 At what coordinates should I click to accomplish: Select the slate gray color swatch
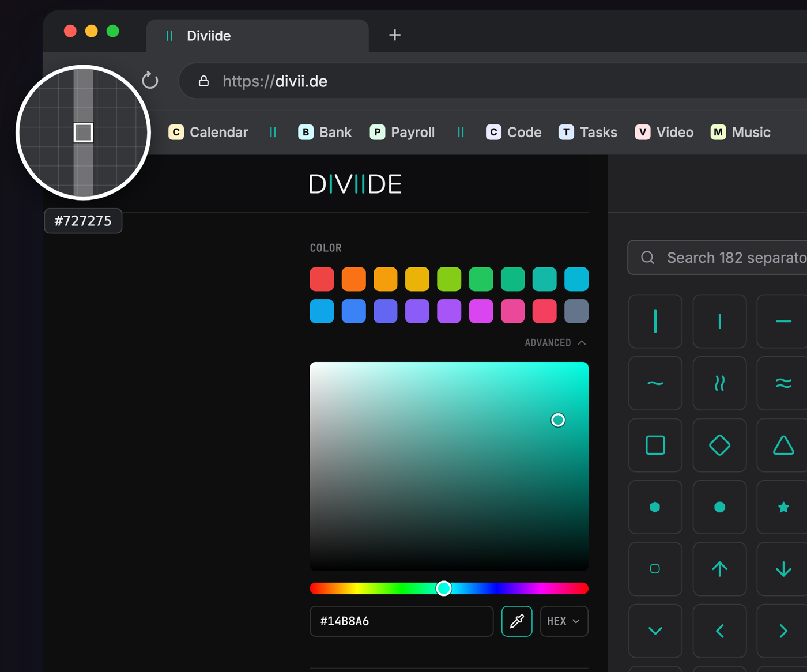pos(576,311)
